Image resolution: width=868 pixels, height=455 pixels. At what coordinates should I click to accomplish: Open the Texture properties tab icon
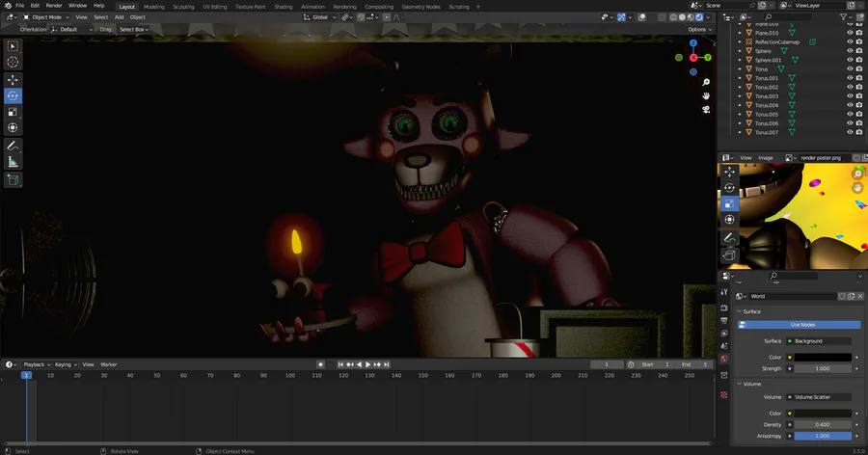724,395
